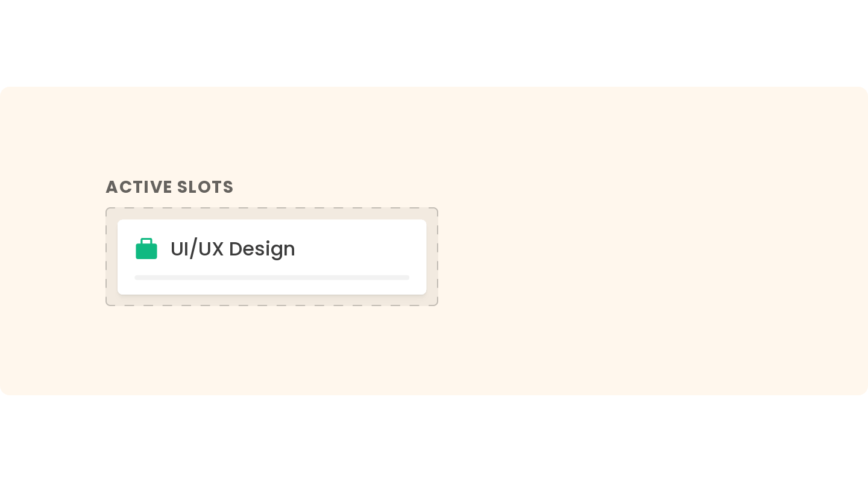Click the dashed slot container border
The height and width of the screenshot is (482, 868).
[x=272, y=208]
